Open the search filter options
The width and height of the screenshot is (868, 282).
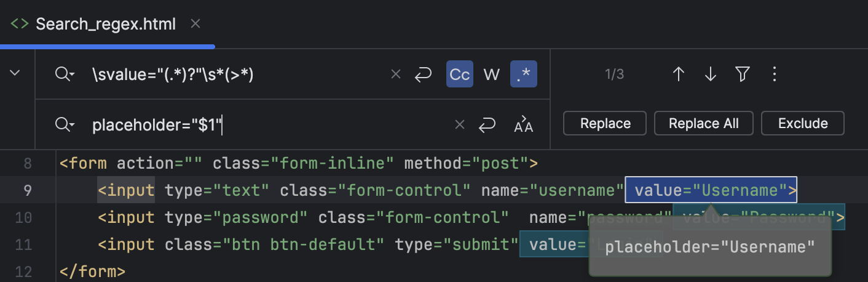click(x=743, y=75)
